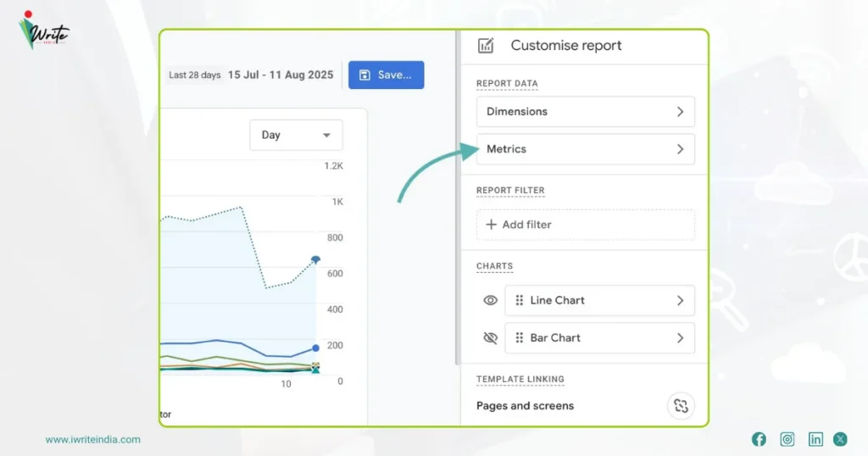
Task: Select the Line Chart row label
Action: (x=557, y=300)
